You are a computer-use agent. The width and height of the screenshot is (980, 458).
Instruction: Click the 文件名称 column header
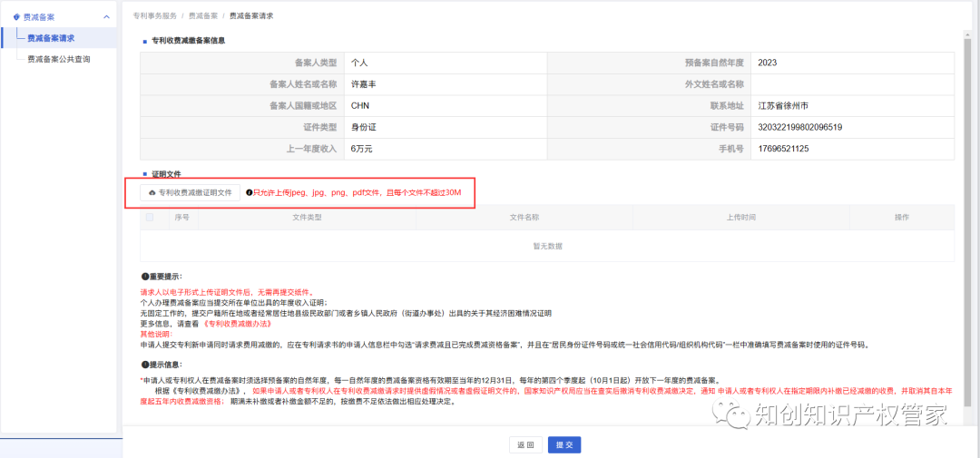[x=524, y=218]
